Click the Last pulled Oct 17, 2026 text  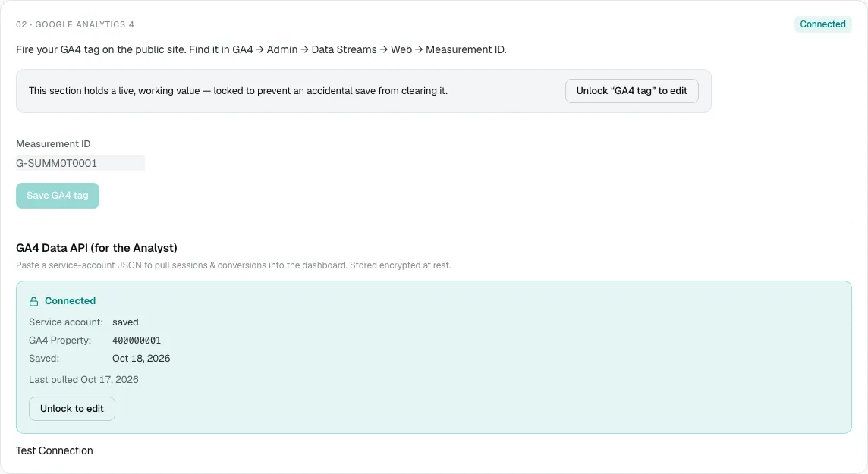(83, 379)
